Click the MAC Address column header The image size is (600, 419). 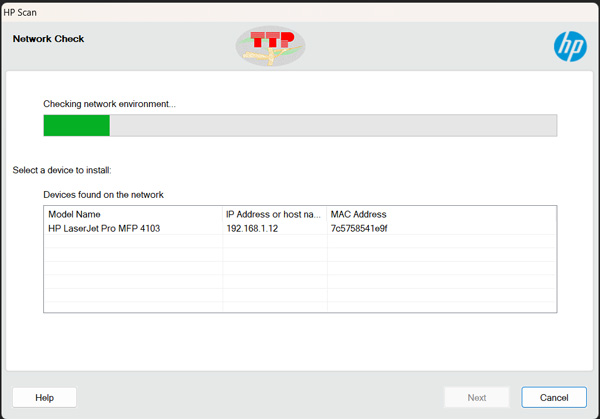click(442, 214)
